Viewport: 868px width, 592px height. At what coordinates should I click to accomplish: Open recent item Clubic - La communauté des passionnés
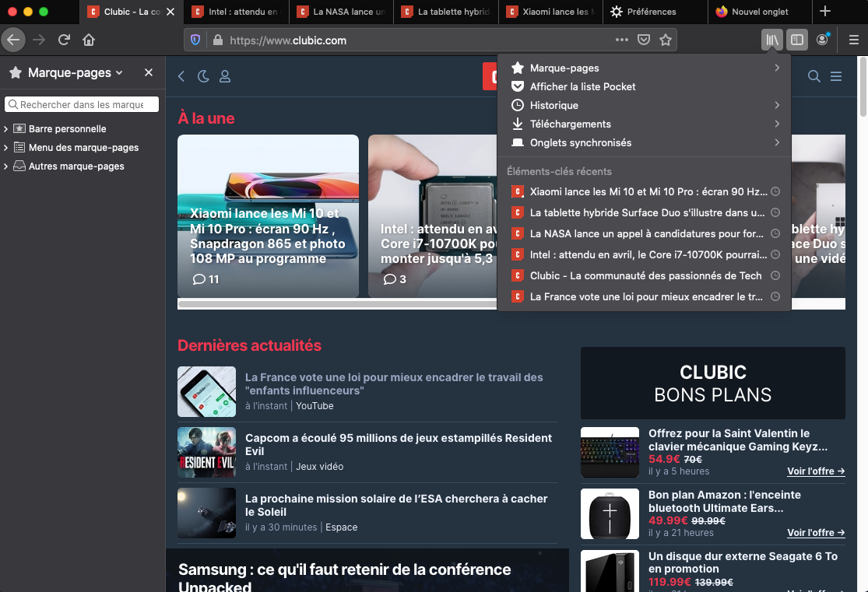coord(644,275)
